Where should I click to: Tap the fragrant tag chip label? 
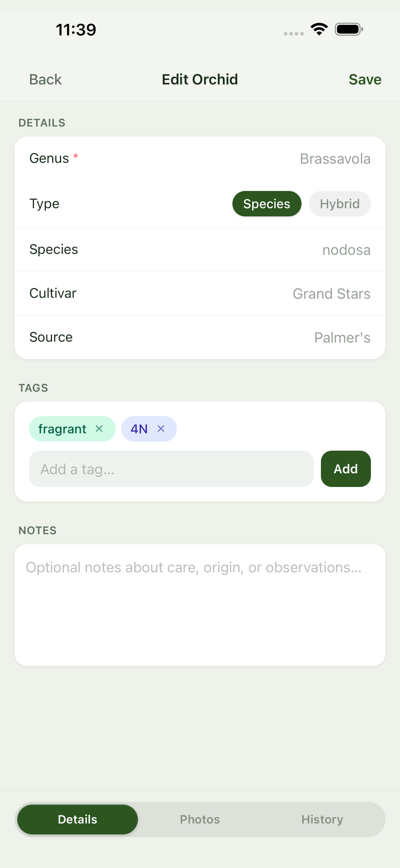coord(62,429)
